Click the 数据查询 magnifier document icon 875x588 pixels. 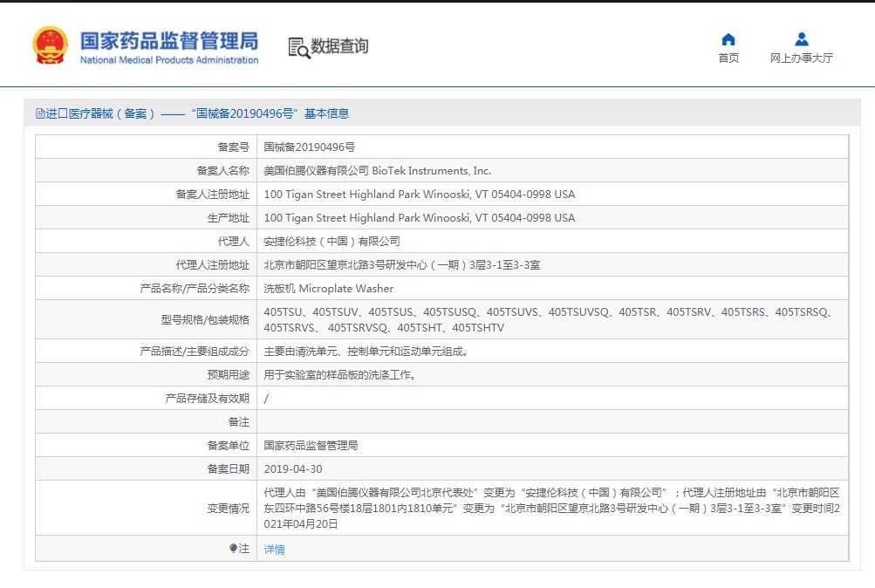point(298,48)
